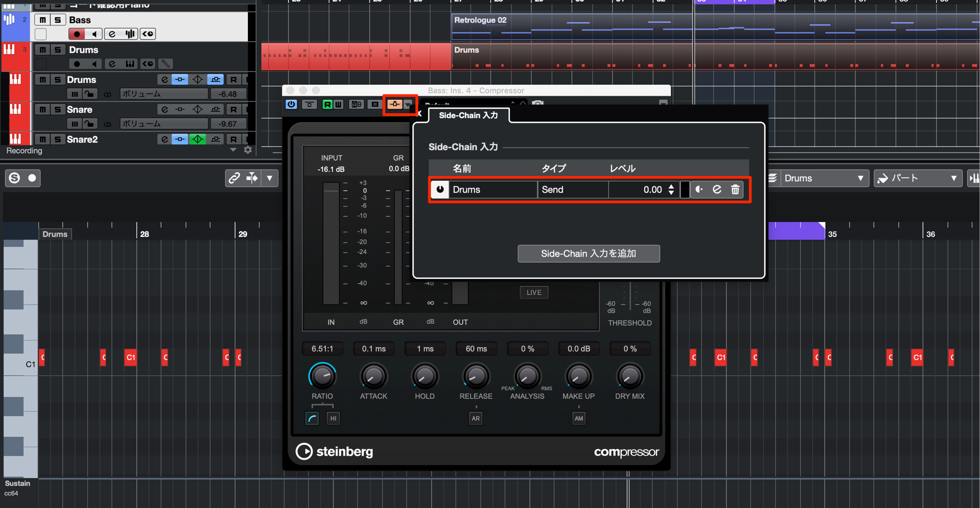
Task: Activate side-chain button in Compressor toolbar
Action: click(395, 104)
